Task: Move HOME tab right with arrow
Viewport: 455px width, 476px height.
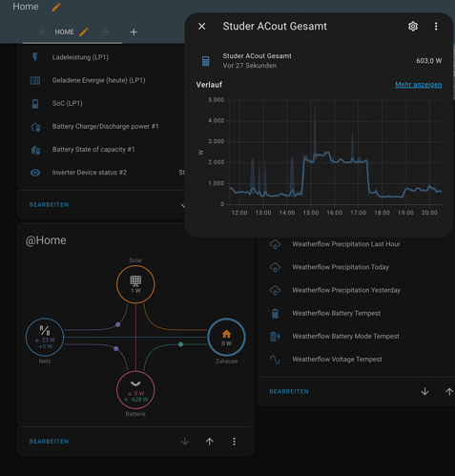Action: click(x=105, y=31)
